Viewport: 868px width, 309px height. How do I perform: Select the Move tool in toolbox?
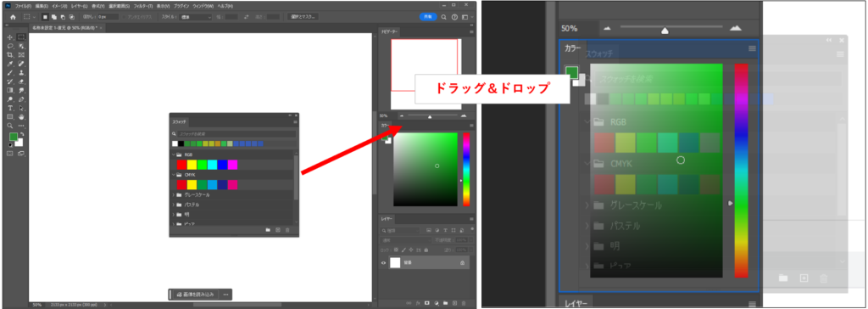click(x=10, y=37)
